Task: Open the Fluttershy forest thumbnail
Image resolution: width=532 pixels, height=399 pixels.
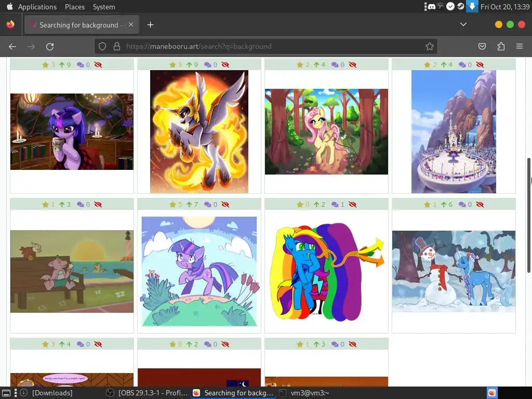Action: pos(326,131)
